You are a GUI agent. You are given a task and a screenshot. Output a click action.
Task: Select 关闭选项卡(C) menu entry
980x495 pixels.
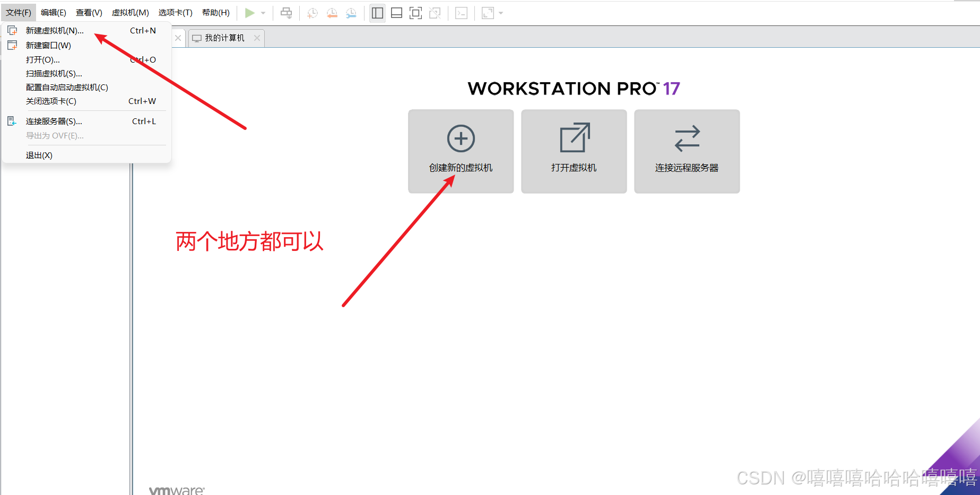tap(86, 101)
